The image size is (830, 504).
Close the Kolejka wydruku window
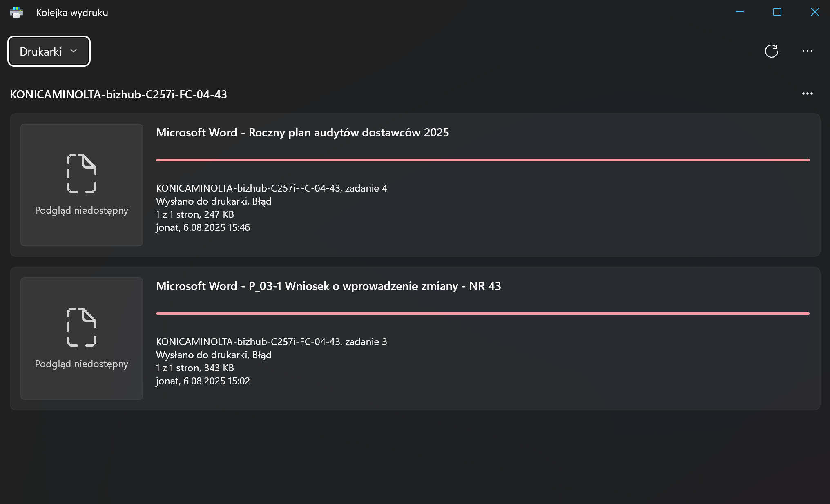(814, 12)
